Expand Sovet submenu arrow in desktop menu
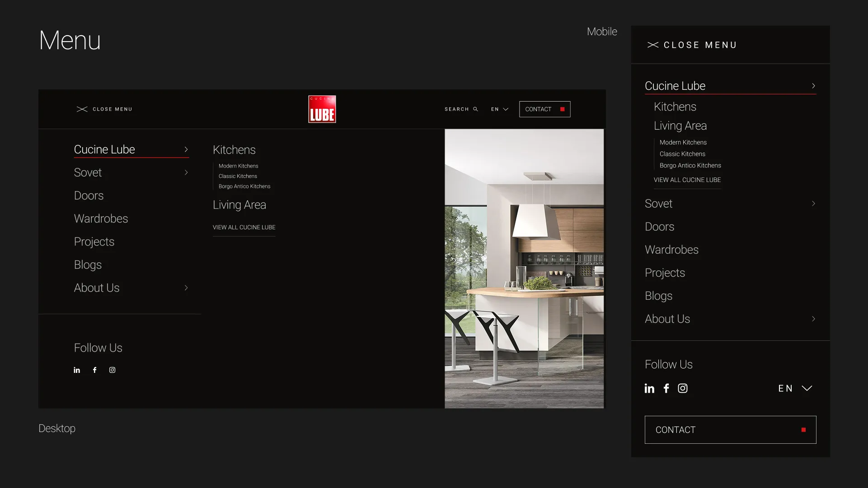The width and height of the screenshot is (868, 488). pyautogui.click(x=186, y=172)
